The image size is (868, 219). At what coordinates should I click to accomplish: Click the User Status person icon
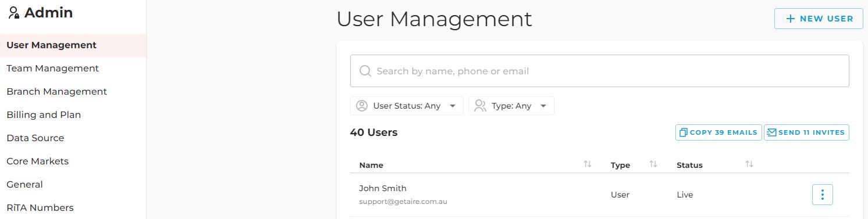coord(362,106)
